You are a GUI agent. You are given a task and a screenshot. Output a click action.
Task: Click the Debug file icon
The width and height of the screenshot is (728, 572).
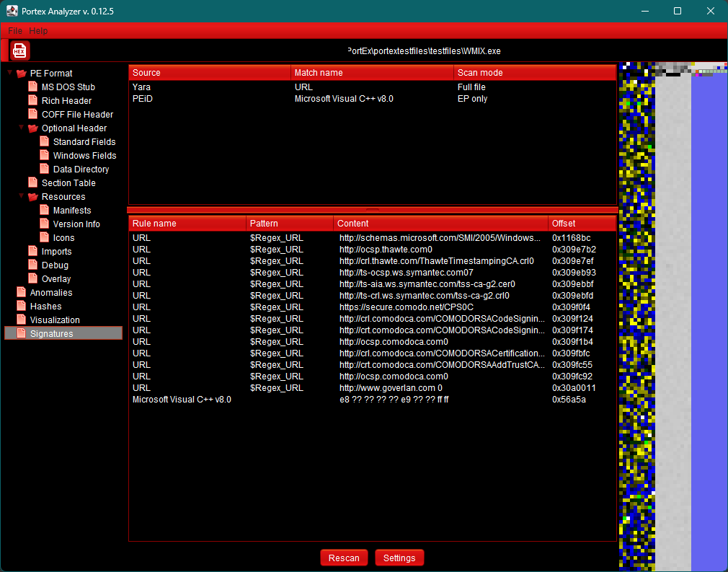(x=32, y=265)
